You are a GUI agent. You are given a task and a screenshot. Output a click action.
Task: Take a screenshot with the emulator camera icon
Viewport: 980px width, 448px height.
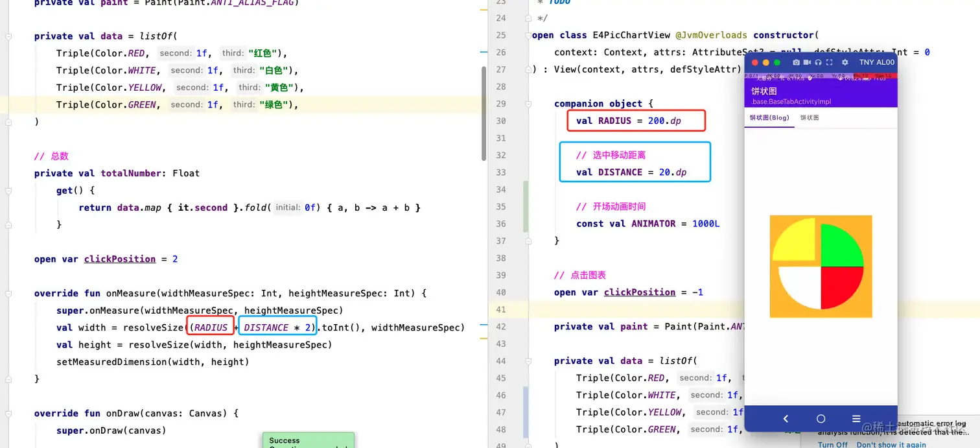click(796, 62)
